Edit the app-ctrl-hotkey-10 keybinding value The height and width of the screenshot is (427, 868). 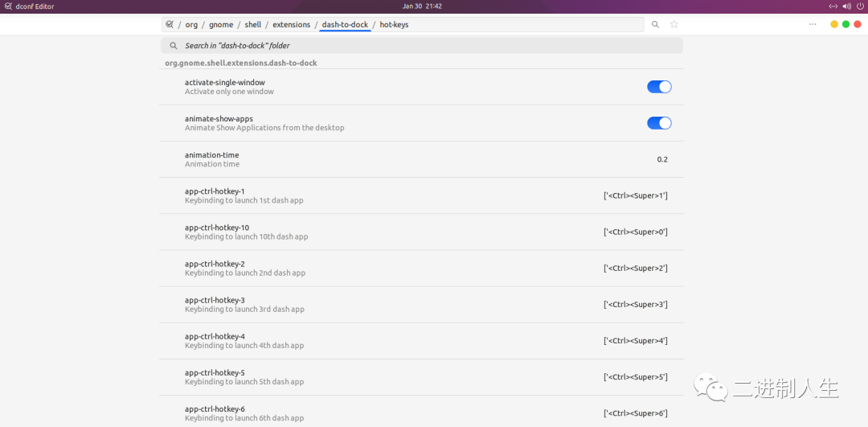(x=635, y=232)
